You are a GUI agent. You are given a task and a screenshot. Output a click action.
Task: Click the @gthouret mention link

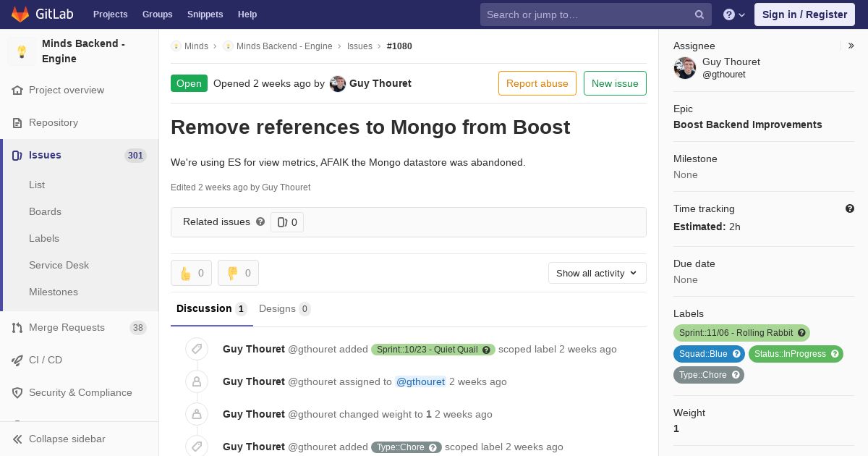click(x=420, y=381)
